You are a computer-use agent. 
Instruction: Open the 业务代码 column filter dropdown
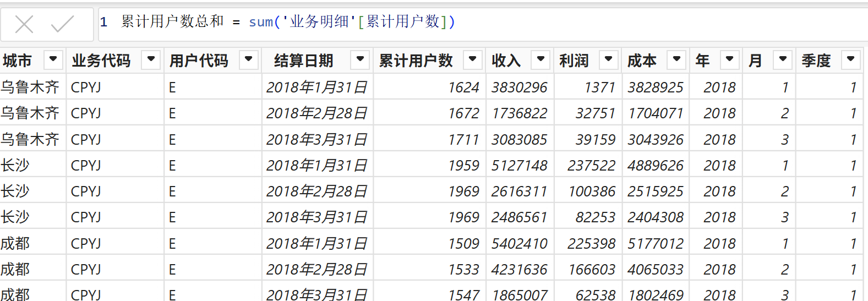click(x=151, y=59)
